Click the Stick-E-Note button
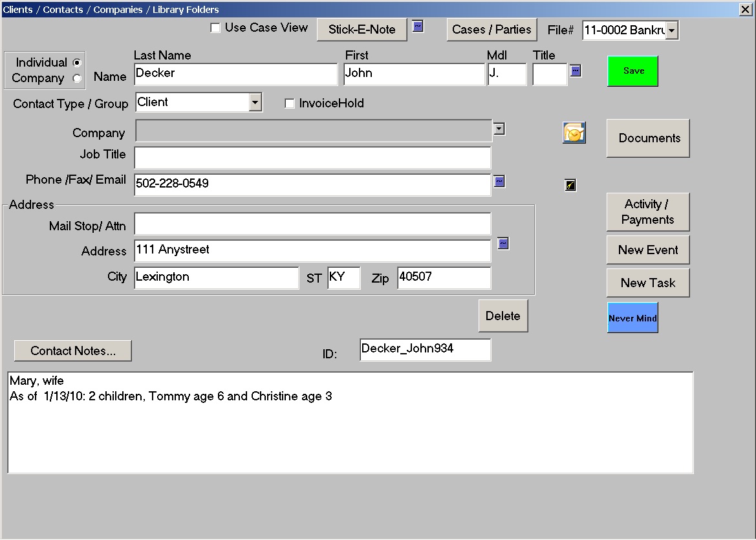 pyautogui.click(x=362, y=29)
